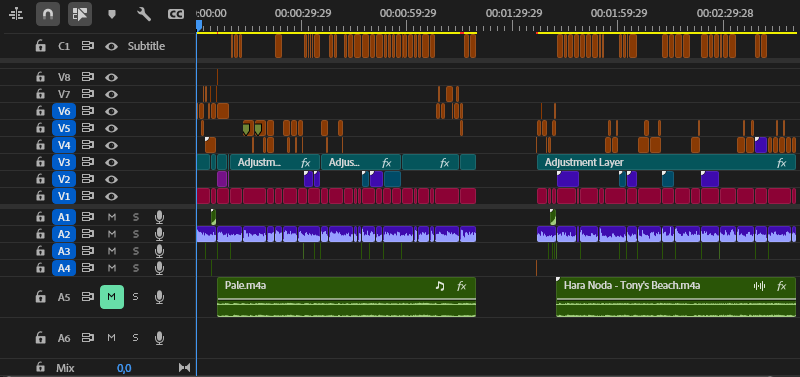
Task: Toggle Linked Selection button
Action: (80, 14)
